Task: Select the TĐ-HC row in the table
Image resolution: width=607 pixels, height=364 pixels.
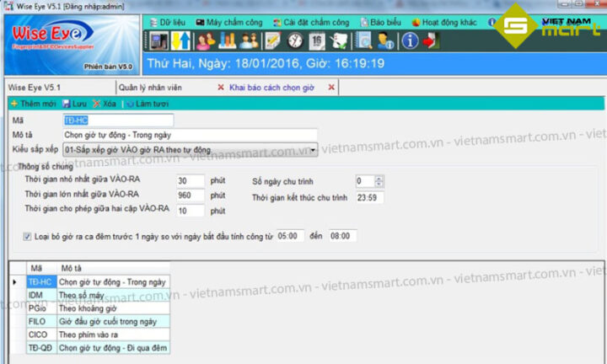Action: coord(98,282)
